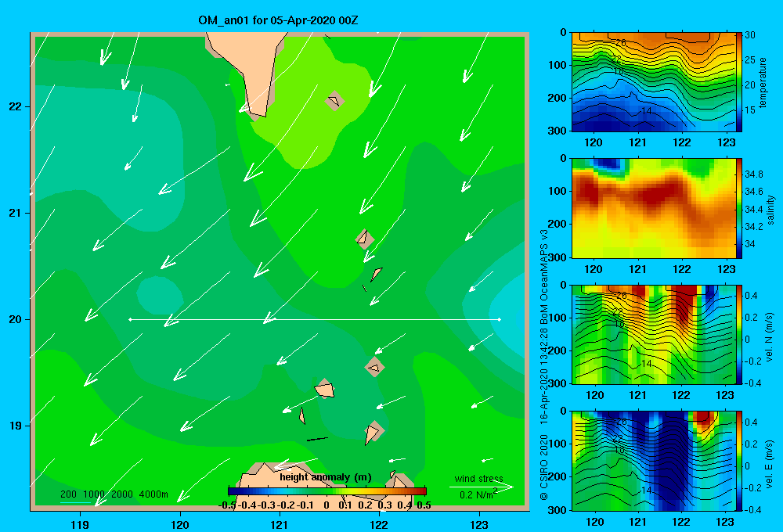Image resolution: width=783 pixels, height=532 pixels.
Task: Click the "© CSIRO 2020" copyright text
Action: tap(544, 468)
